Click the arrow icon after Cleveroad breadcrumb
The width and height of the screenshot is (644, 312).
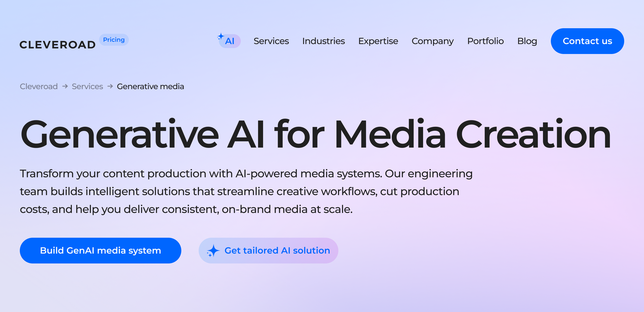(65, 86)
